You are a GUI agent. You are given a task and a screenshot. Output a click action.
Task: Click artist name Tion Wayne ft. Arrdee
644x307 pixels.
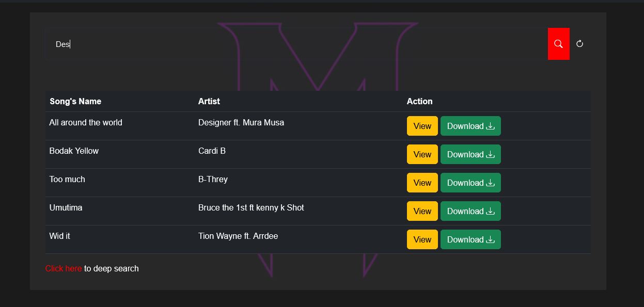point(238,236)
